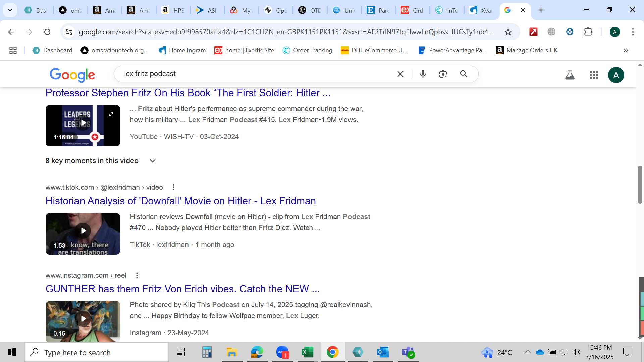The width and height of the screenshot is (644, 362).
Task: Open Task View from the taskbar
Action: [181, 352]
